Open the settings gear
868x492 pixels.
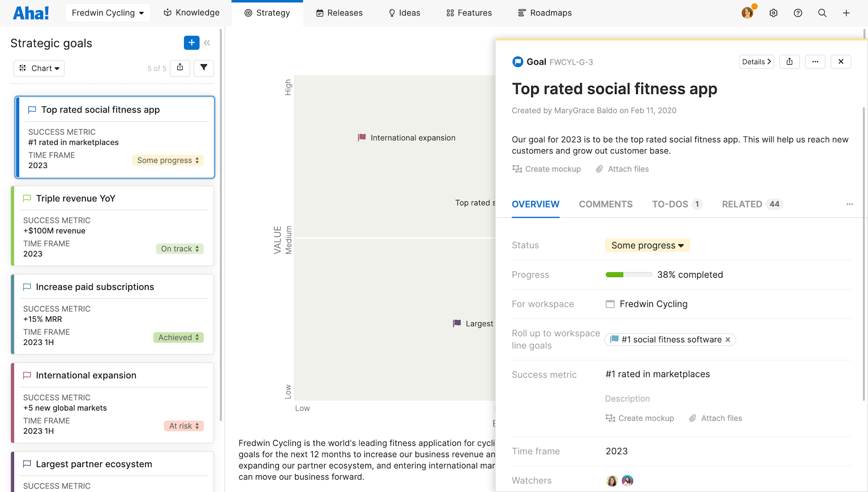pos(774,13)
